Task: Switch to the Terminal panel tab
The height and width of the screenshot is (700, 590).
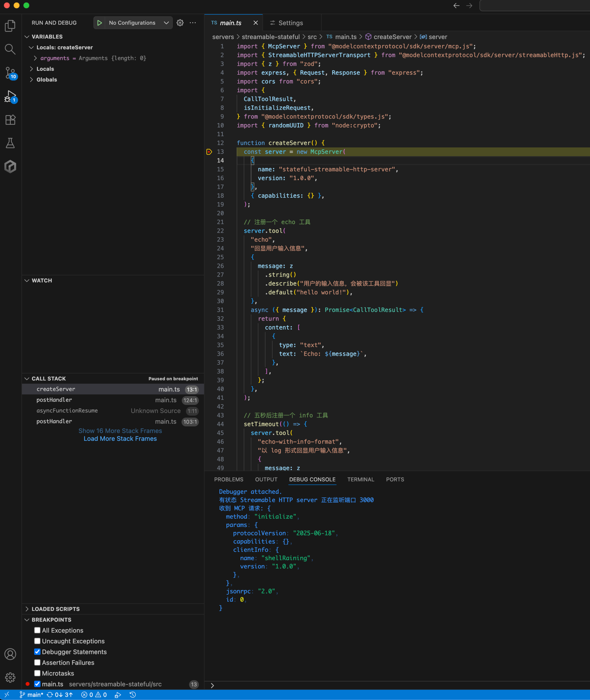Action: [x=360, y=480]
